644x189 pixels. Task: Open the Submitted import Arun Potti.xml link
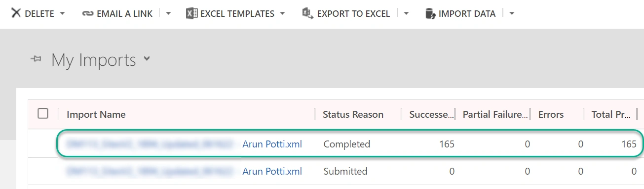point(272,171)
